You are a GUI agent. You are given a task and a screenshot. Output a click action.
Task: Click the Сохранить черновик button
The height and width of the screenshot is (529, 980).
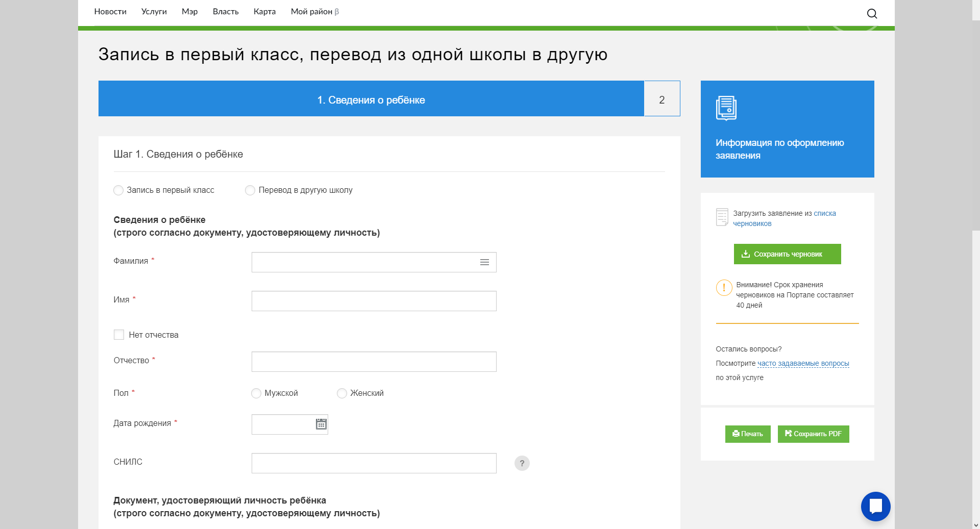[x=787, y=254]
